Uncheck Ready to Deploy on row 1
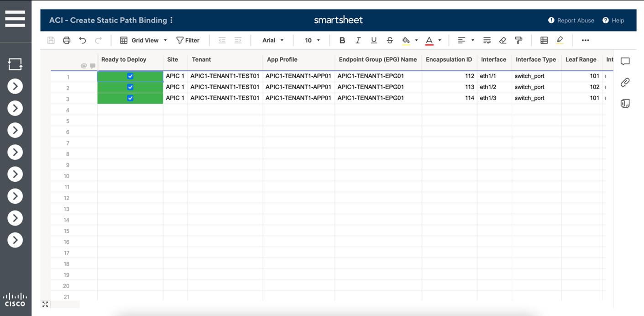This screenshot has width=644, height=316. coord(130,76)
